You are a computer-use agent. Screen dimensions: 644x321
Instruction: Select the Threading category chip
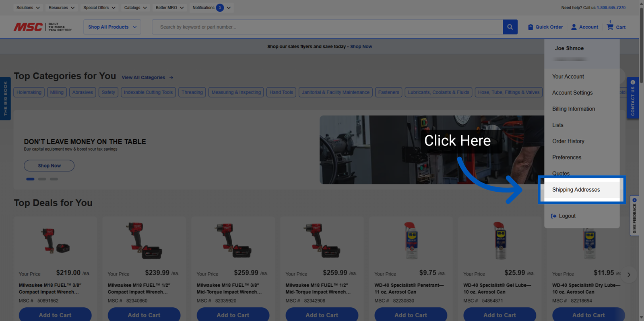(192, 92)
